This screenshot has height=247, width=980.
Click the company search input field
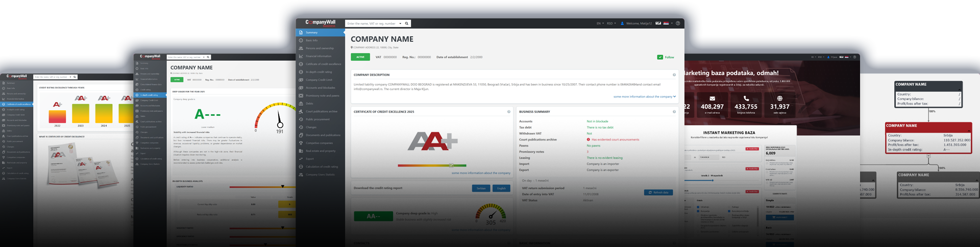(371, 23)
